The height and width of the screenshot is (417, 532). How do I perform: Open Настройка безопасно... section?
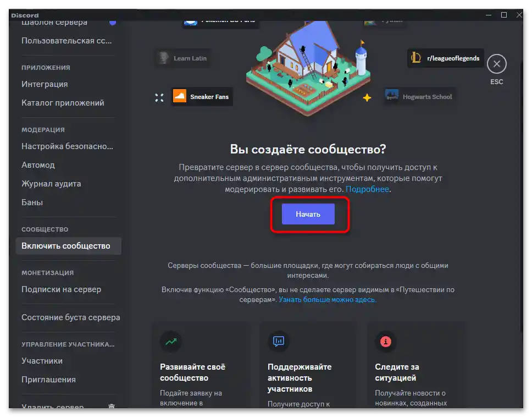(x=68, y=146)
